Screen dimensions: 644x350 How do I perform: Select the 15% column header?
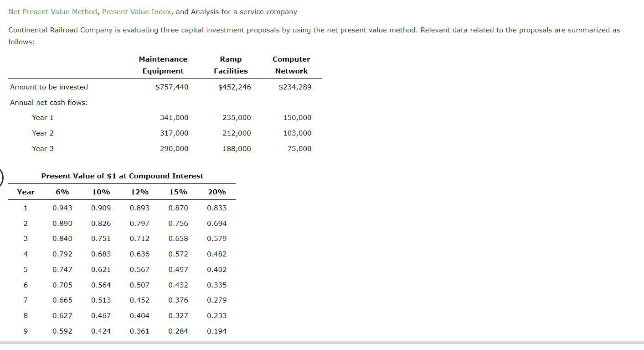click(178, 192)
